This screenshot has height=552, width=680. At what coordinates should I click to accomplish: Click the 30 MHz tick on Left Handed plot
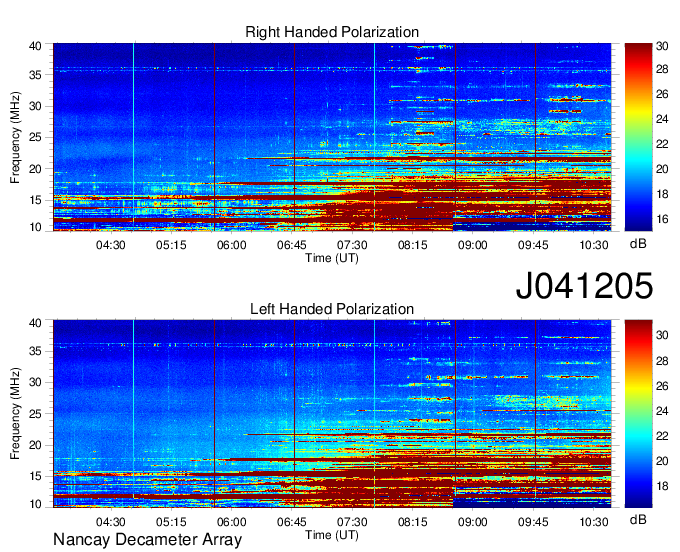point(35,382)
